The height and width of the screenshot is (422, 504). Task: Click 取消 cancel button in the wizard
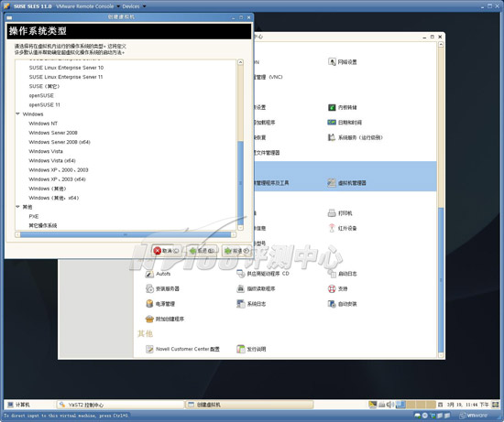(167, 251)
